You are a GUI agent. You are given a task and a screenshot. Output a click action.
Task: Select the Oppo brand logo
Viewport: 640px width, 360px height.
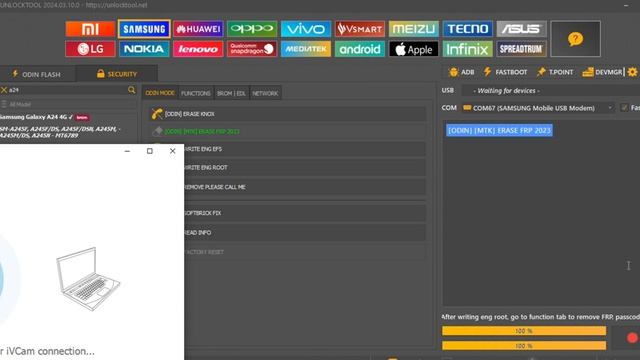pyautogui.click(x=252, y=29)
